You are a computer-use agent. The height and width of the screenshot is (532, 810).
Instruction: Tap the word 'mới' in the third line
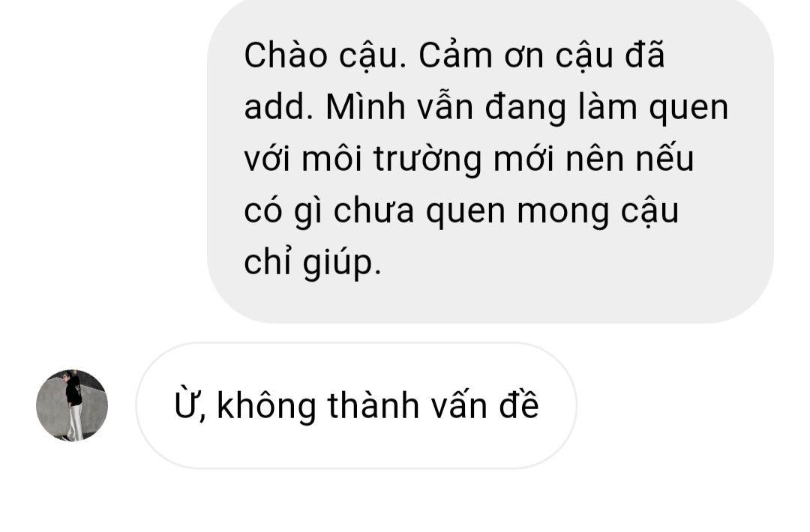523,158
